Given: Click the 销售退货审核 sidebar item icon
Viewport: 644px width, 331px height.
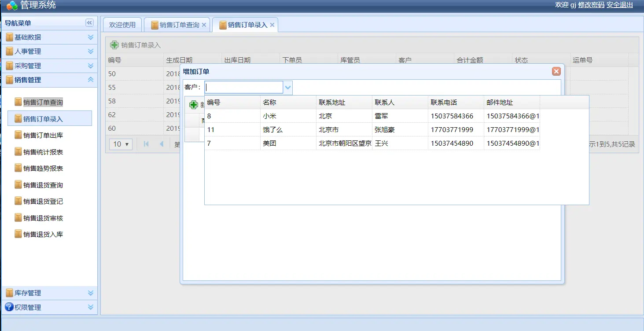Looking at the screenshot, I should tap(18, 218).
